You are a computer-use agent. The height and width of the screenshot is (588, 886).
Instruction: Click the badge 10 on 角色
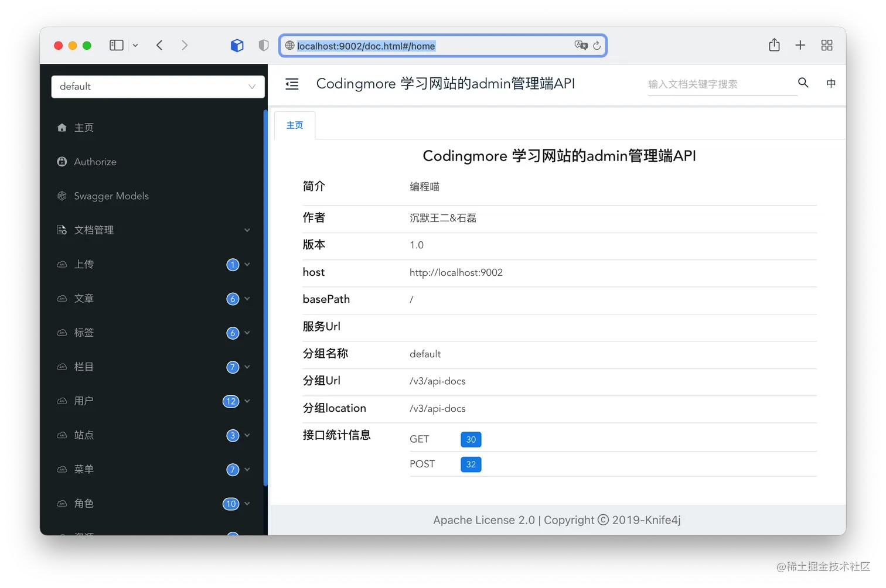[x=231, y=504]
